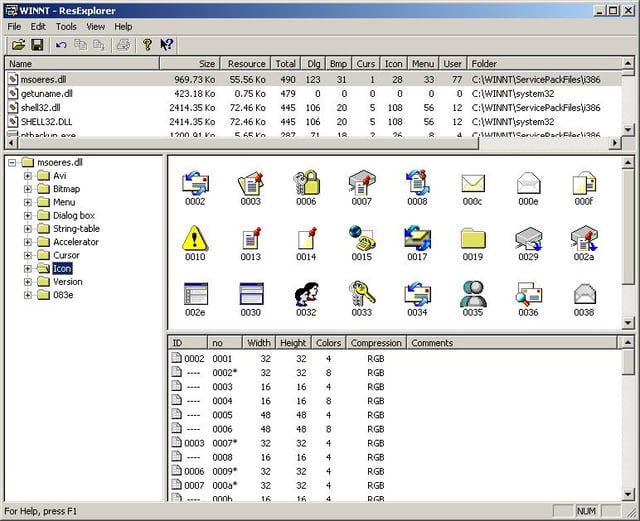640x521 pixels.
Task: Click the Compression column header
Action: (x=376, y=343)
